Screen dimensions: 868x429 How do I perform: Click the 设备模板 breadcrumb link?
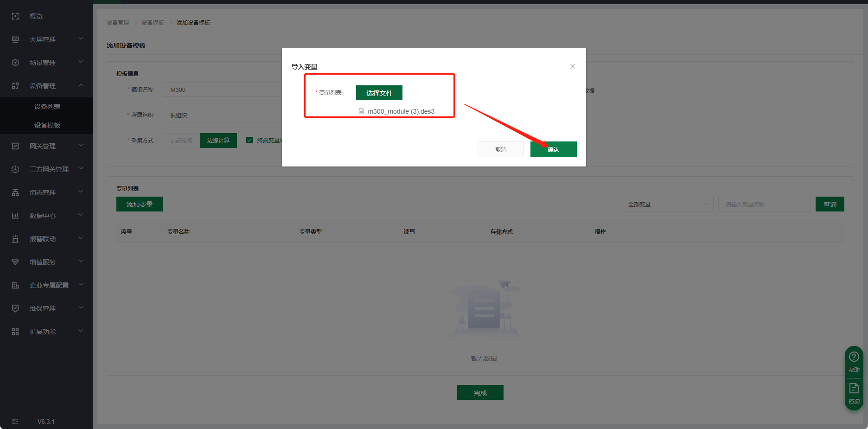pyautogui.click(x=153, y=23)
